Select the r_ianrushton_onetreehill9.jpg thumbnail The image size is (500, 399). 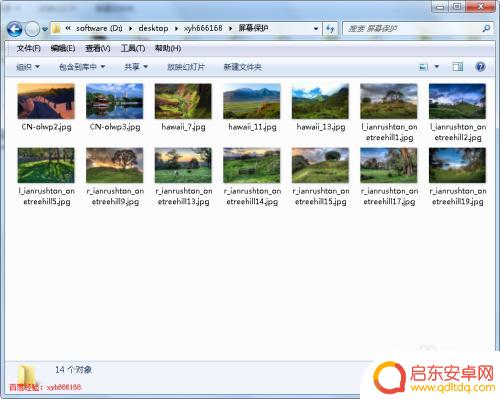point(115,165)
